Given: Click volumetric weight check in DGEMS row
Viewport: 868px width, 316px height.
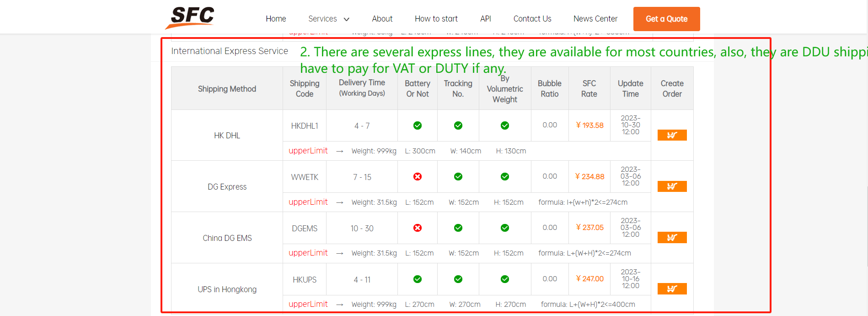Looking at the screenshot, I should pos(505,228).
